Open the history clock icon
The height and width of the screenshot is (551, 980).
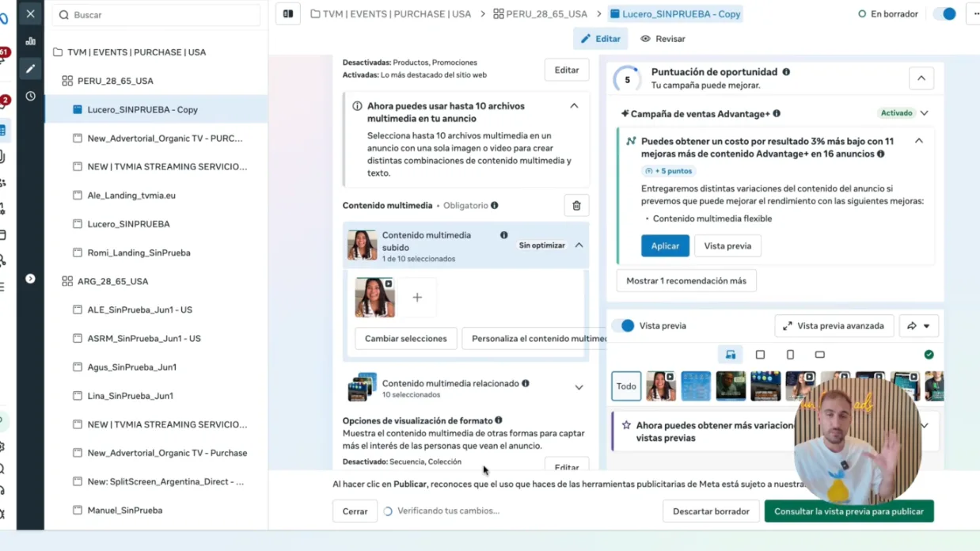(x=30, y=96)
